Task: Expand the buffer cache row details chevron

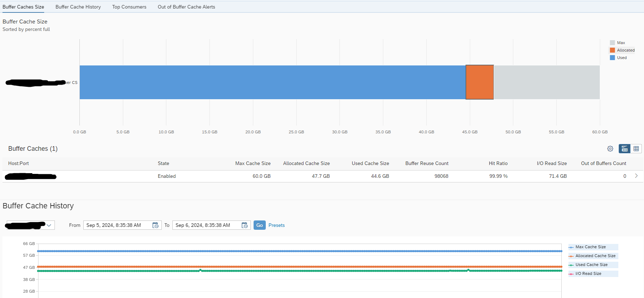Action: click(x=636, y=176)
